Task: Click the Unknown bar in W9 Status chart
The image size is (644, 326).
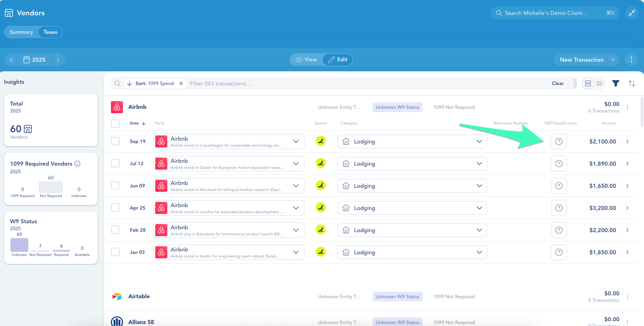Action: [x=19, y=245]
